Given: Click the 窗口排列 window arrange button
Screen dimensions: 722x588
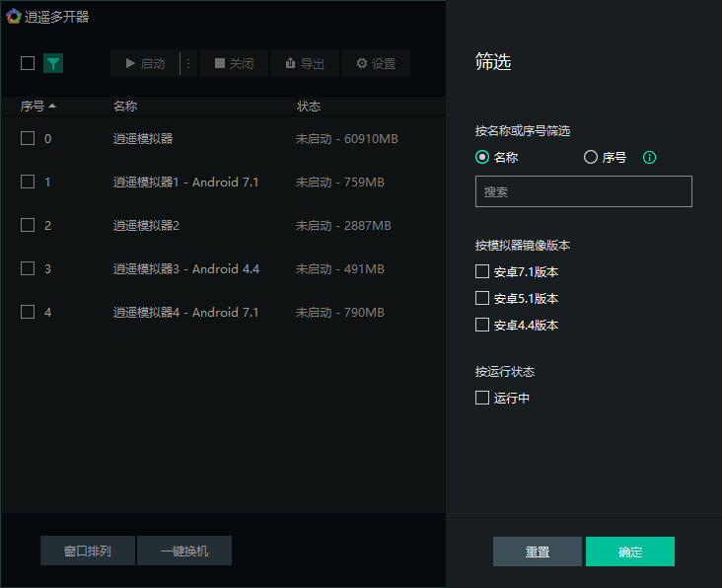Looking at the screenshot, I should click(x=88, y=551).
